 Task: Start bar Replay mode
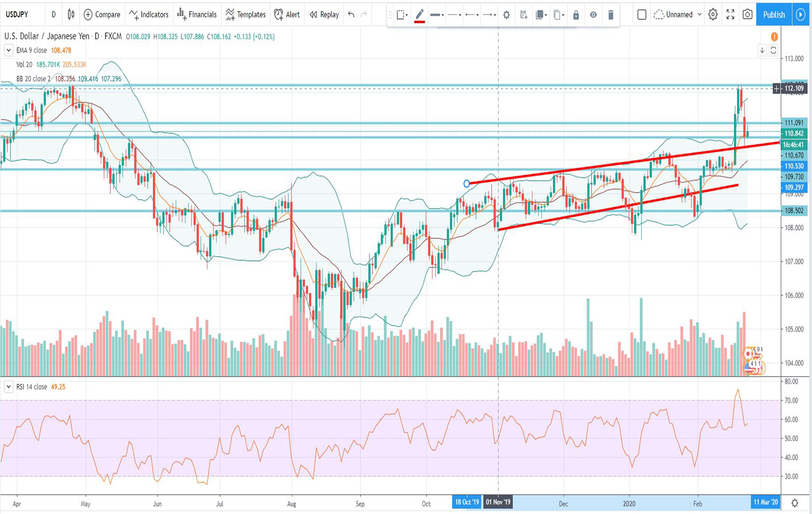[x=324, y=15]
